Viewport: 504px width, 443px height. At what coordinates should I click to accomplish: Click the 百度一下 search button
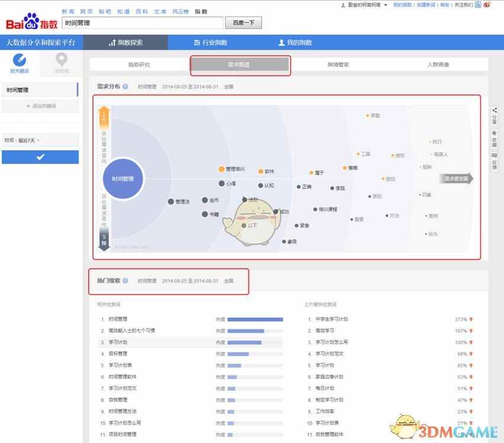[243, 23]
